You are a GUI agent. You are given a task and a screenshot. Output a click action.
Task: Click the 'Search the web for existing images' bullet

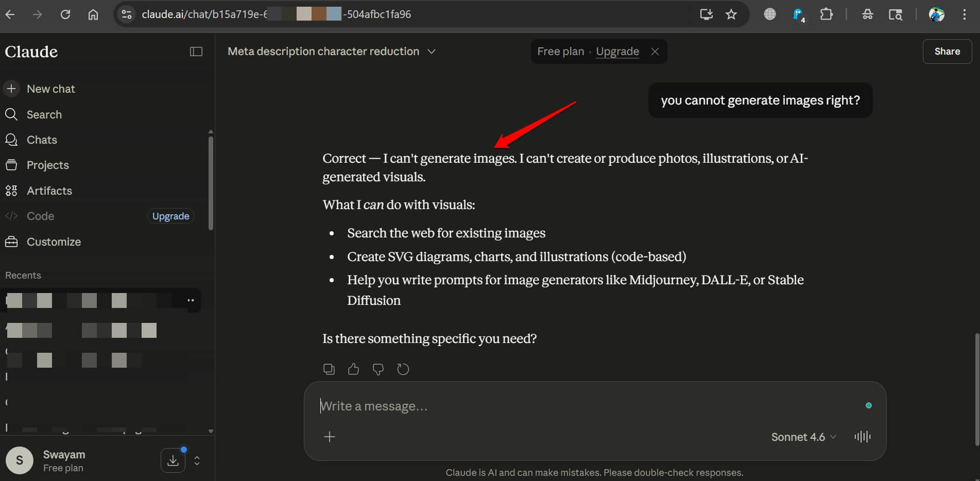pyautogui.click(x=446, y=233)
